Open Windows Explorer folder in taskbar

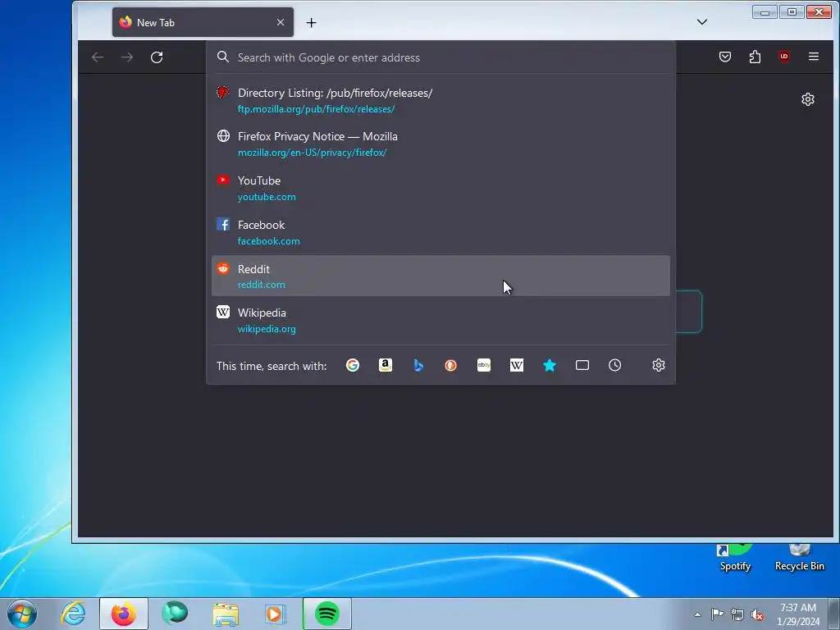(226, 614)
